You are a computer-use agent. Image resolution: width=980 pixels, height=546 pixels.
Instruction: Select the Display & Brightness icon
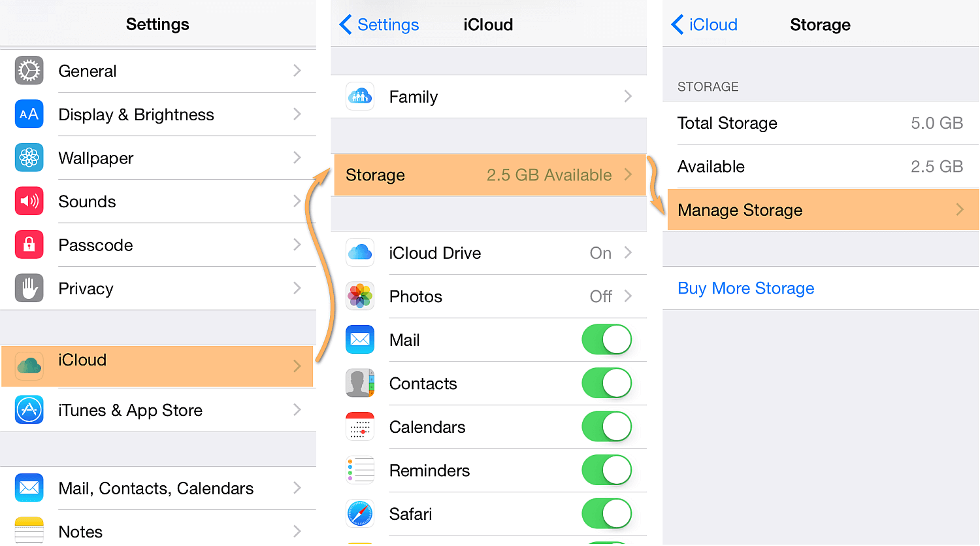(x=29, y=114)
